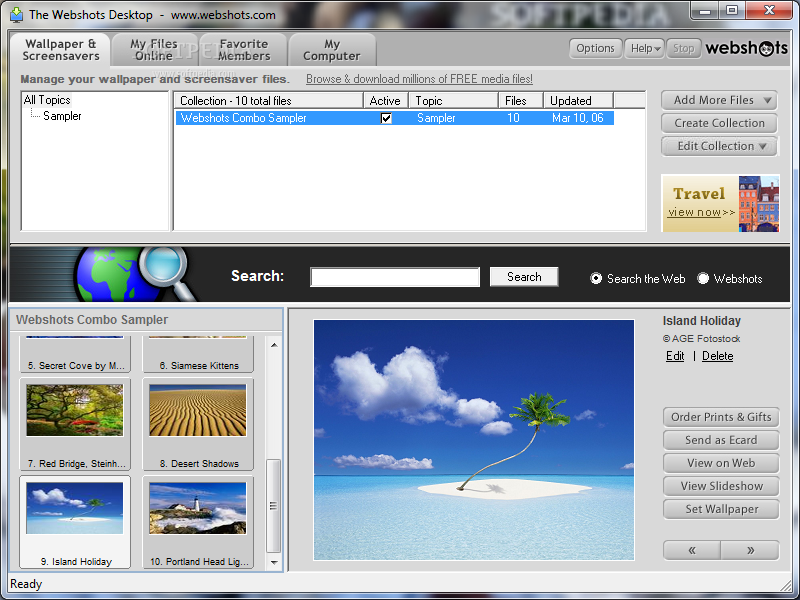Click in the Search text field
This screenshot has width=800, height=600.
(x=395, y=277)
